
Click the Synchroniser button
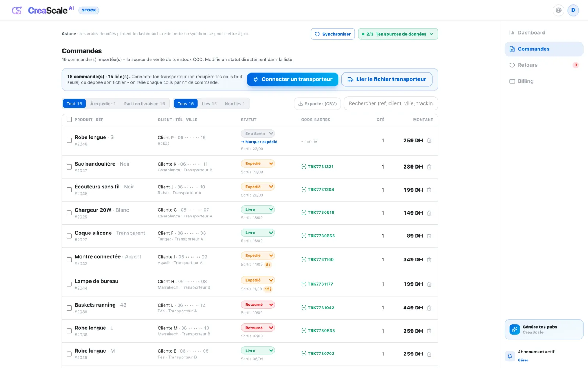click(333, 34)
